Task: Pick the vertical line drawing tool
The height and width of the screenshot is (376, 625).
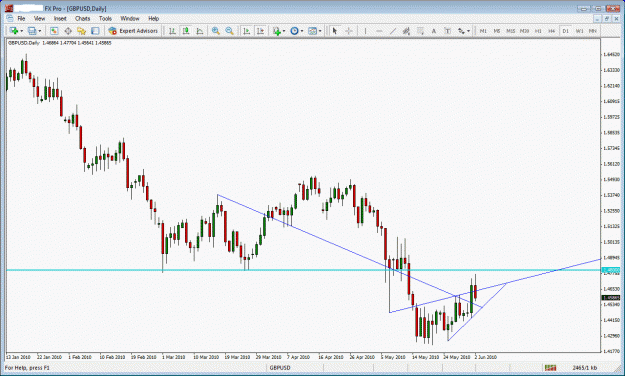Action: (365, 31)
